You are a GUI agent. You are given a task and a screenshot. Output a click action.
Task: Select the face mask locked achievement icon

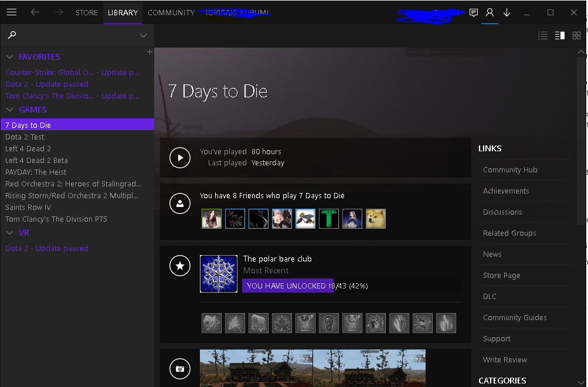coord(329,323)
